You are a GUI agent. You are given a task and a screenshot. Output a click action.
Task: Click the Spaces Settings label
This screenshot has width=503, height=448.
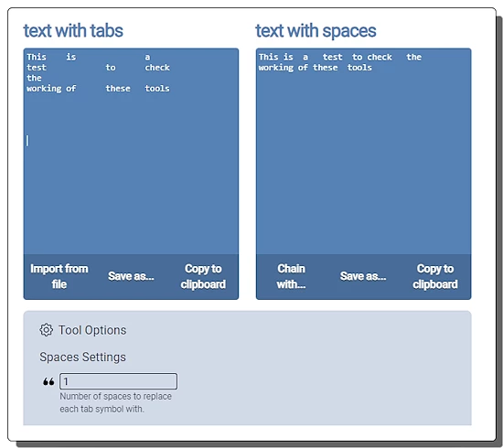click(x=82, y=357)
